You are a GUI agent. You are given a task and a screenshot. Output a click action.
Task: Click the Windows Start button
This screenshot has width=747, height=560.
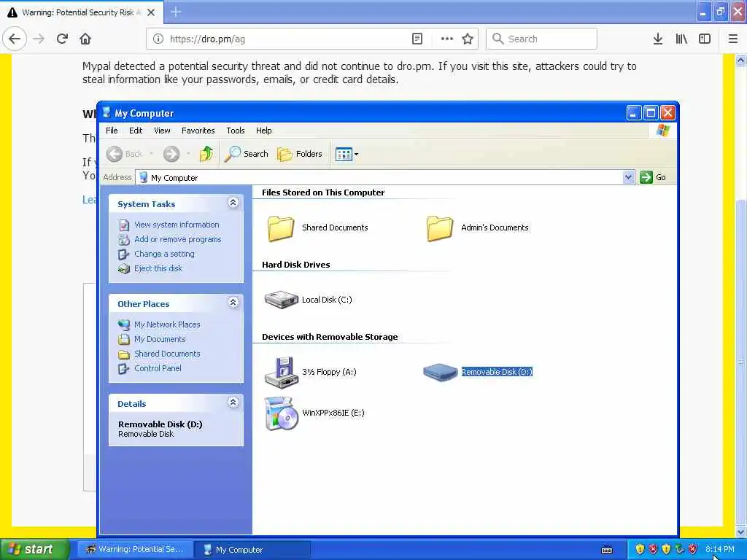click(x=34, y=550)
